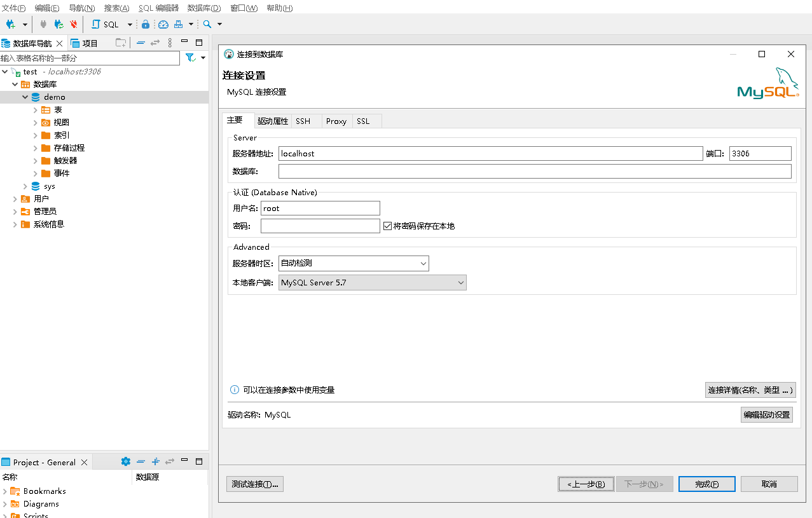This screenshot has height=518, width=812.
Task: Select the 视图 views tree item
Action: pyautogui.click(x=62, y=123)
